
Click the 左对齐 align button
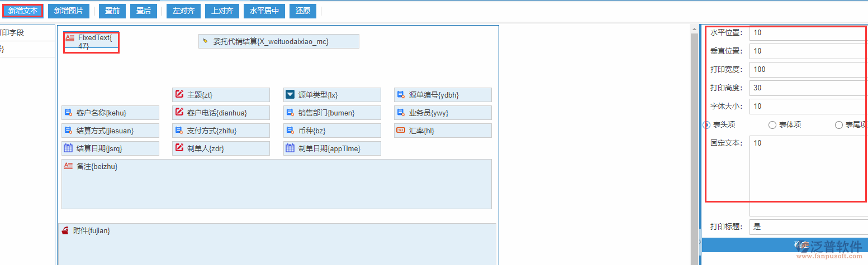[183, 11]
